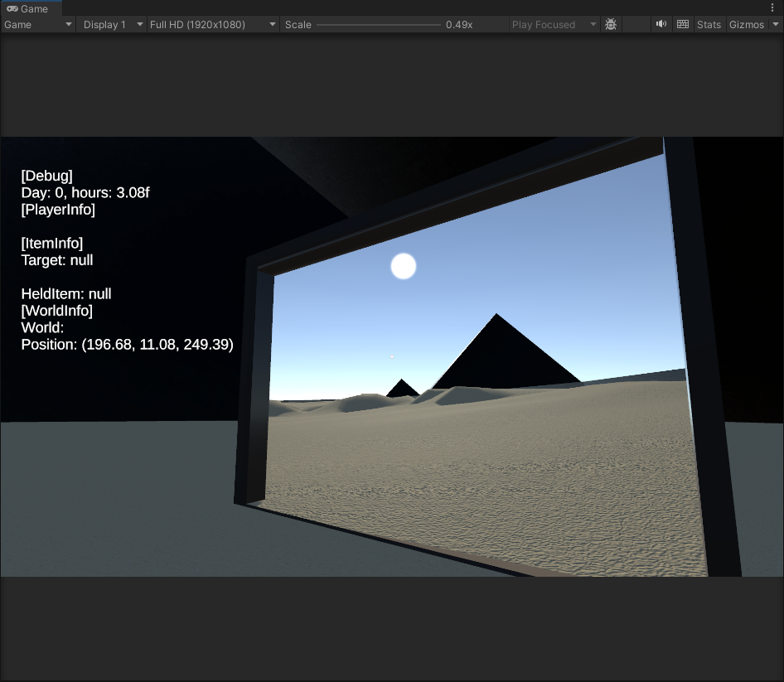Toggle the Gizmos button
Screen dimensions: 784x682
click(x=746, y=25)
